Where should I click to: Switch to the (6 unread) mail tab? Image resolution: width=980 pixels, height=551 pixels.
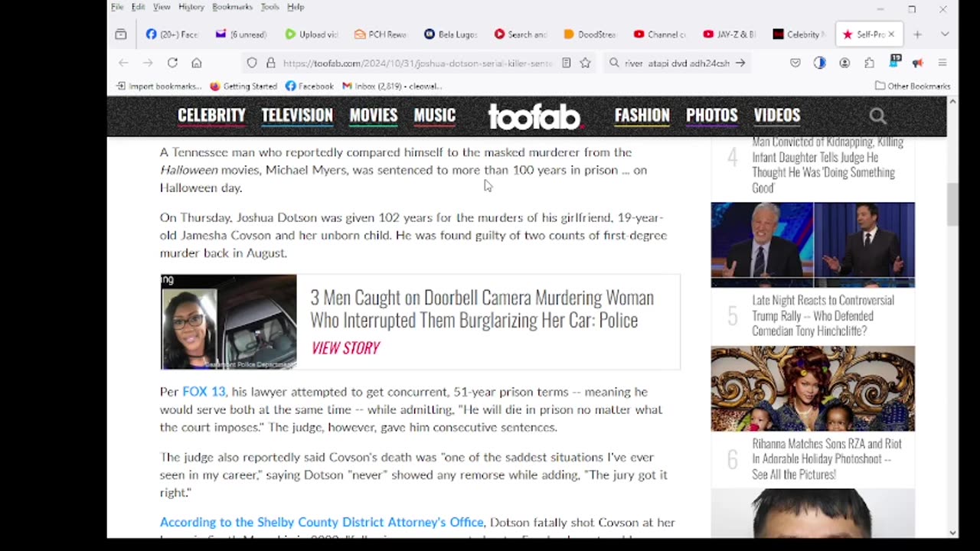click(x=241, y=34)
